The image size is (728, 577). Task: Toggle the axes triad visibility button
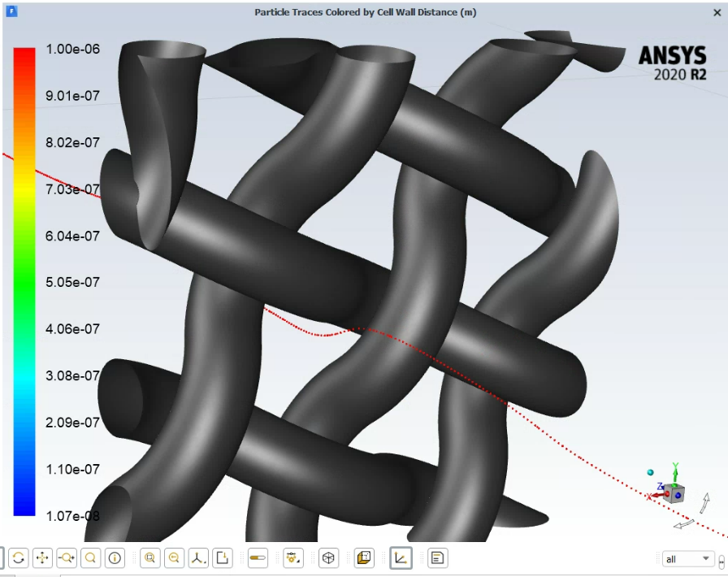click(401, 557)
